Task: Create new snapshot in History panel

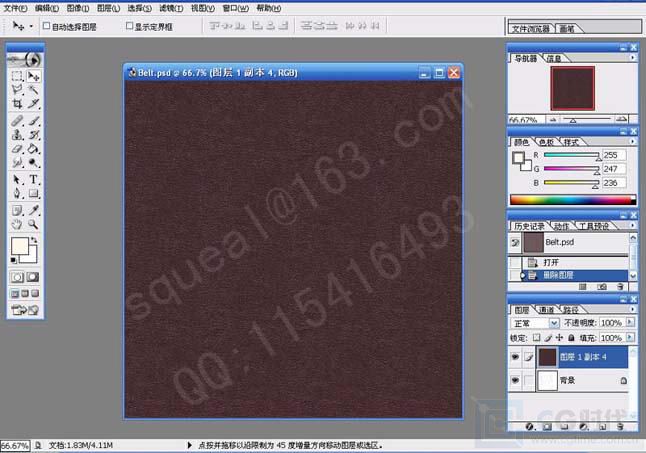Action: tap(602, 287)
